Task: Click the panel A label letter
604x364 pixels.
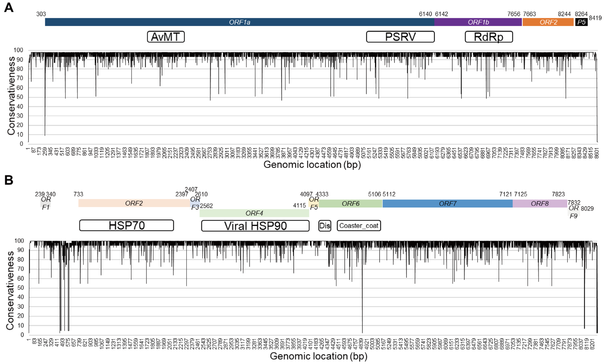Action: coord(9,8)
